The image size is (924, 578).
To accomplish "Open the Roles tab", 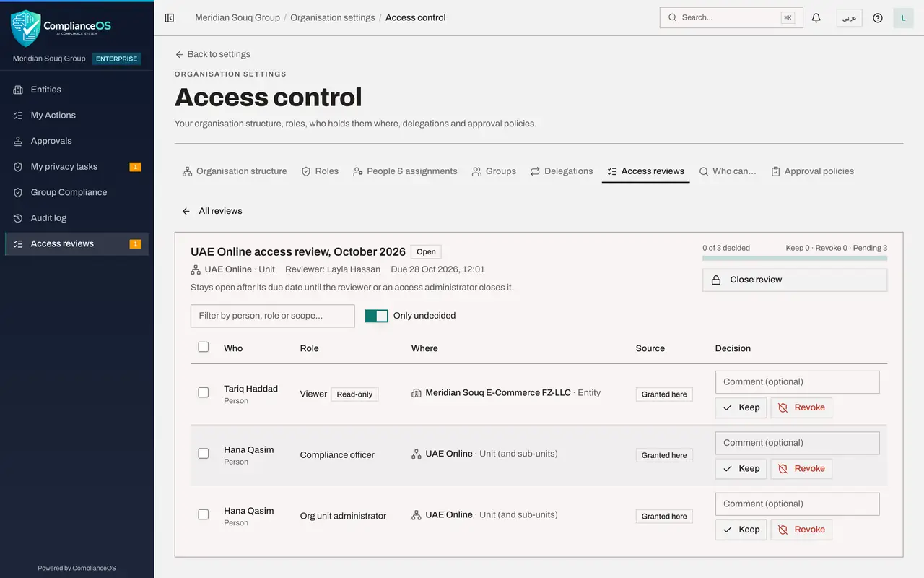I will coord(320,171).
